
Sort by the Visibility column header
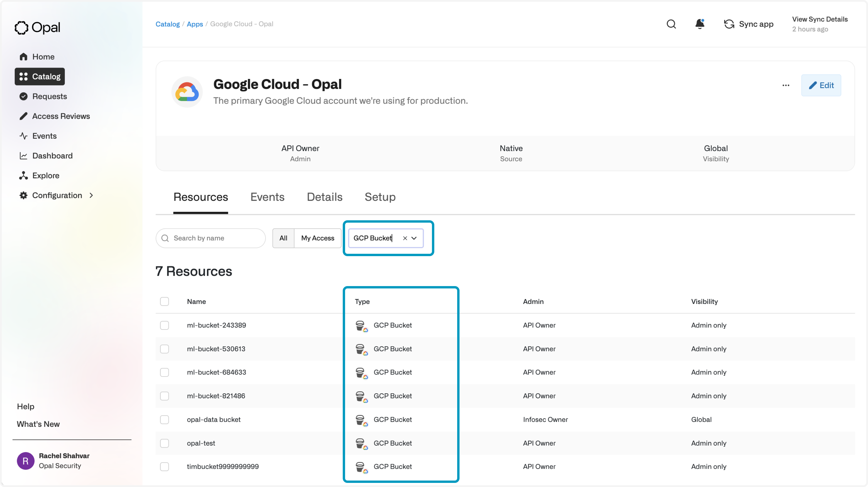(704, 301)
